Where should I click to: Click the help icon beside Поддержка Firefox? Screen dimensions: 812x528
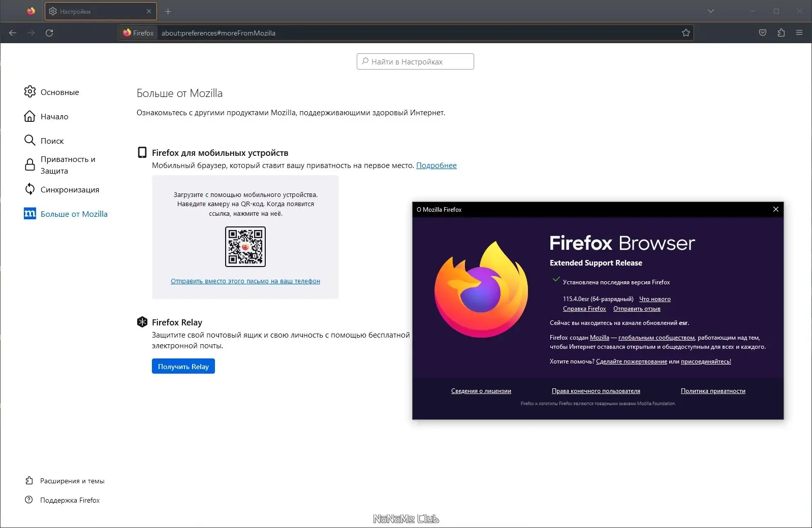[x=29, y=500]
